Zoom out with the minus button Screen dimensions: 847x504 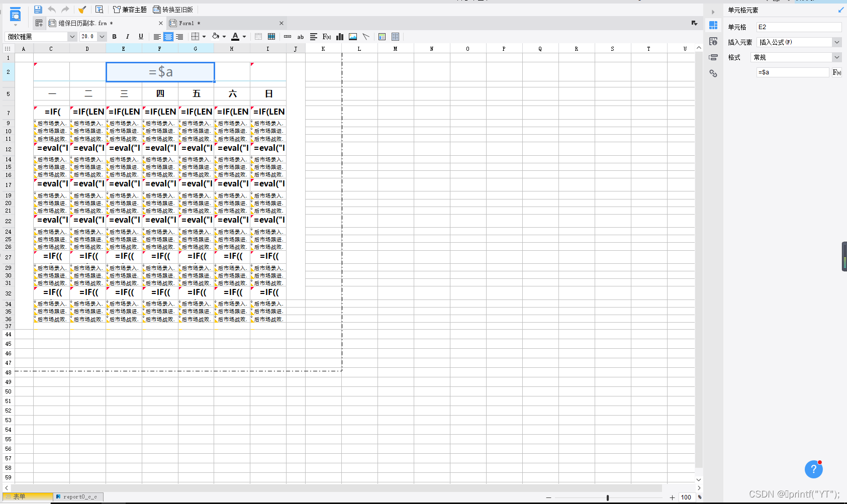tap(548, 497)
